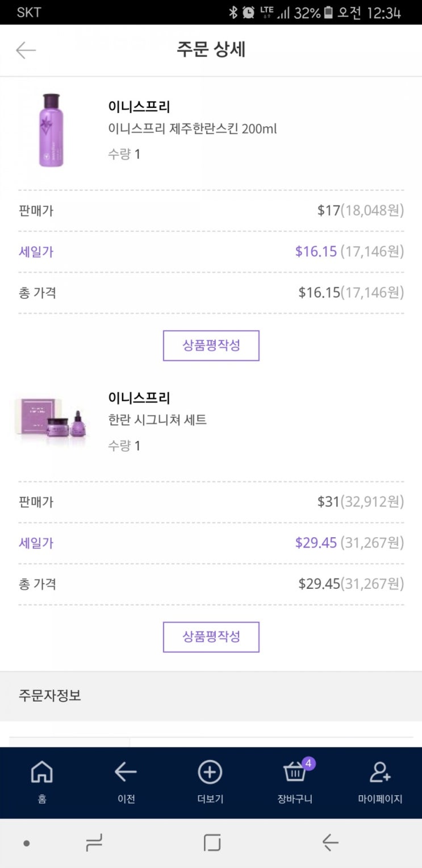
Task: Open the 제주한란스킨 bottle thumbnail
Action: tap(51, 131)
